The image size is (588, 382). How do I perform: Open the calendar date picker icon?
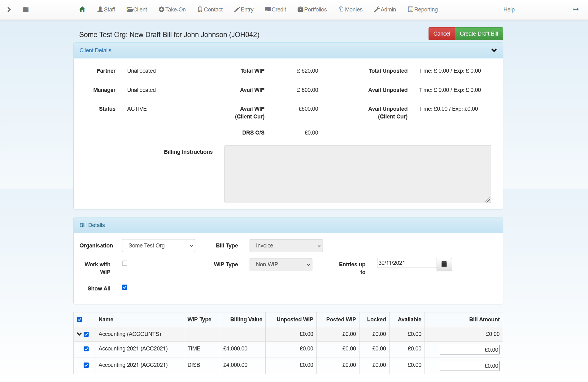point(444,264)
